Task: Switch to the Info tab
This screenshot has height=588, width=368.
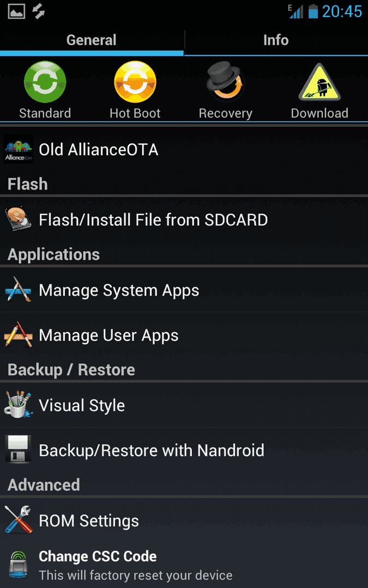Action: click(276, 40)
